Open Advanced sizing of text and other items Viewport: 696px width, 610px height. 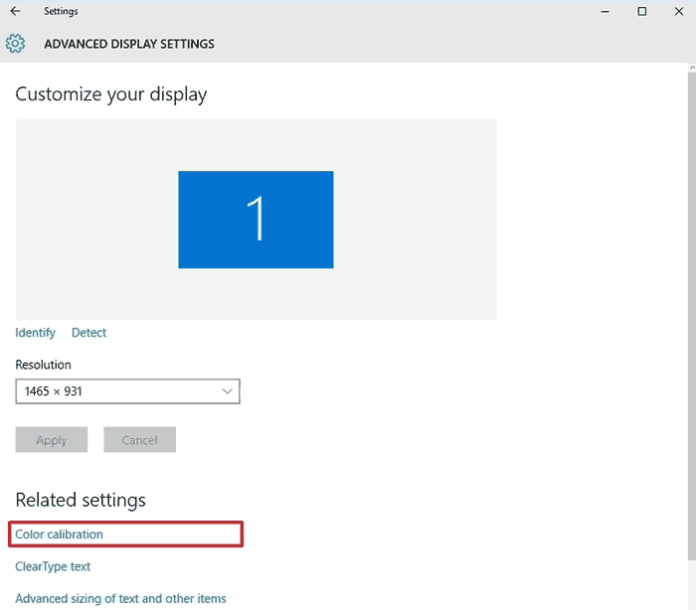coord(121,599)
